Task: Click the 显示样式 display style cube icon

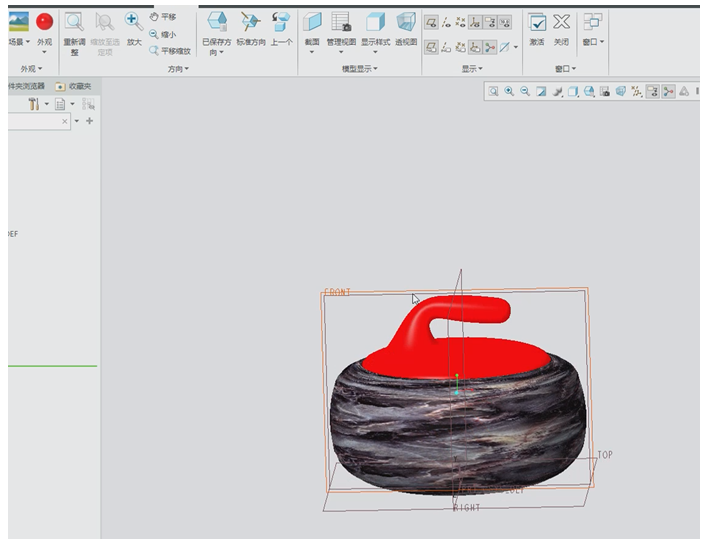Action: tap(375, 22)
